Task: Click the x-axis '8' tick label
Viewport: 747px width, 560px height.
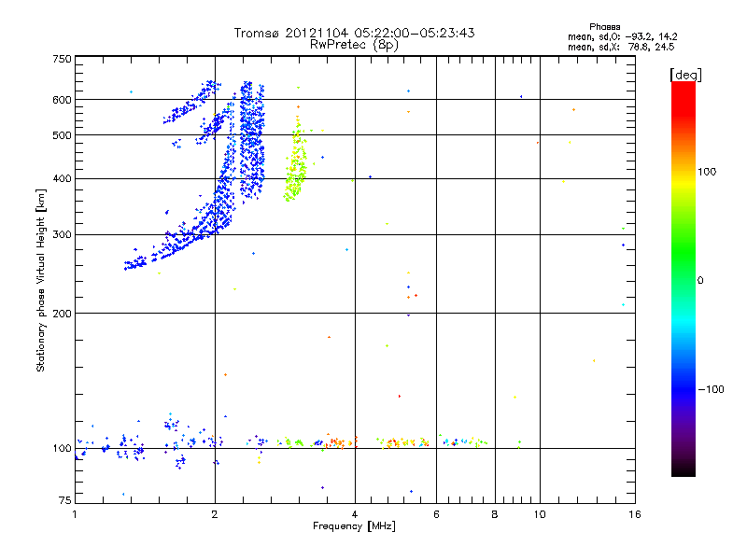Action: click(x=495, y=514)
